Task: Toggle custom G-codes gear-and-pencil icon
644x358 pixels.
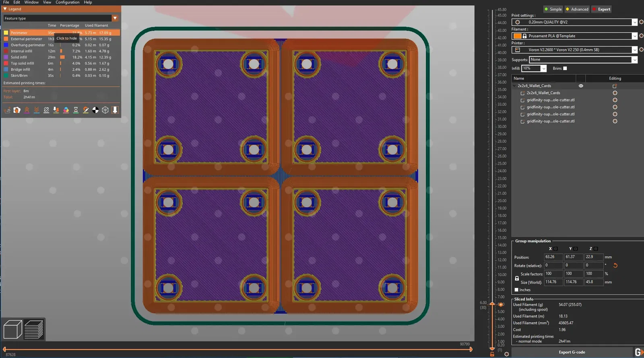Action: (86, 110)
